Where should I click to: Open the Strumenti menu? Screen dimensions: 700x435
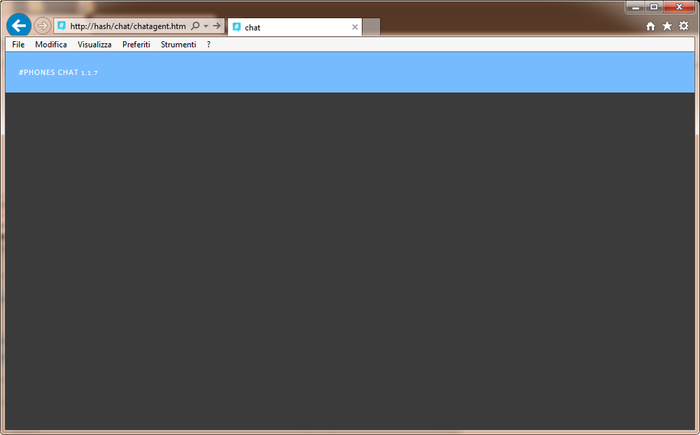click(178, 44)
